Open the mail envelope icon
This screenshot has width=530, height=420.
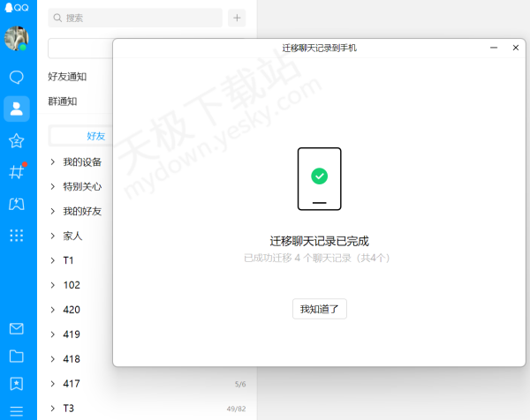click(16, 328)
